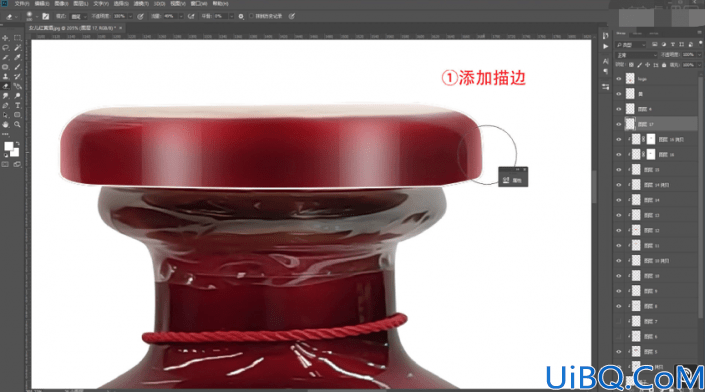Select the Rectangular Marquee tool
This screenshot has width=705, height=392.
point(17,38)
